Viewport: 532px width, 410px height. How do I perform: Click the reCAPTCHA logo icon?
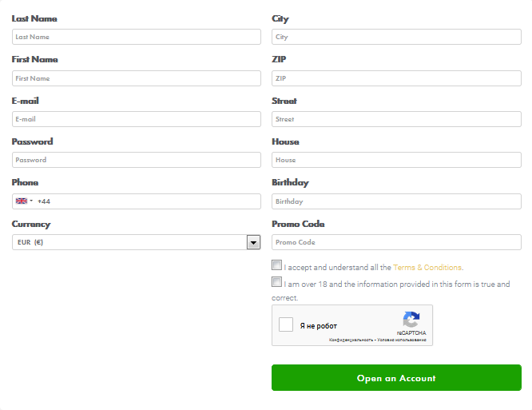click(x=411, y=320)
